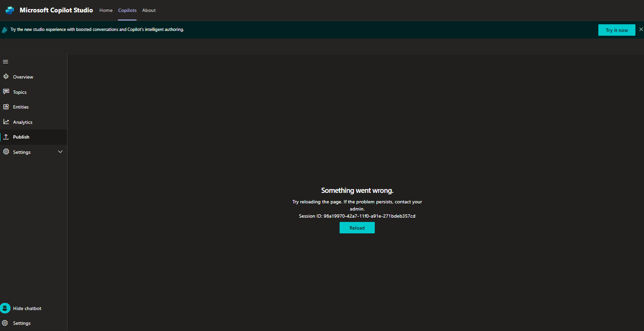
Task: Click the Reload button
Action: click(x=357, y=228)
